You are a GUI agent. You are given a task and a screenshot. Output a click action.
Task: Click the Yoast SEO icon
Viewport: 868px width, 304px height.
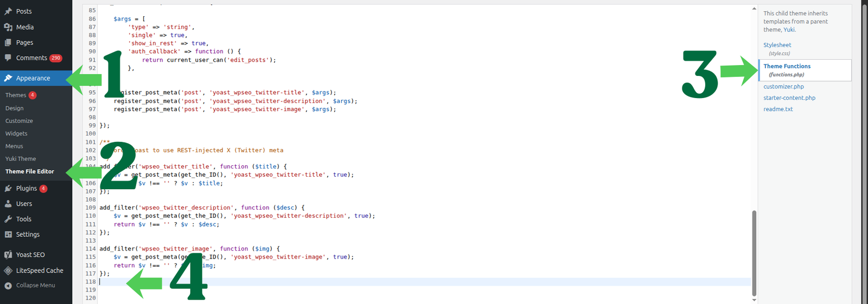click(x=8, y=255)
